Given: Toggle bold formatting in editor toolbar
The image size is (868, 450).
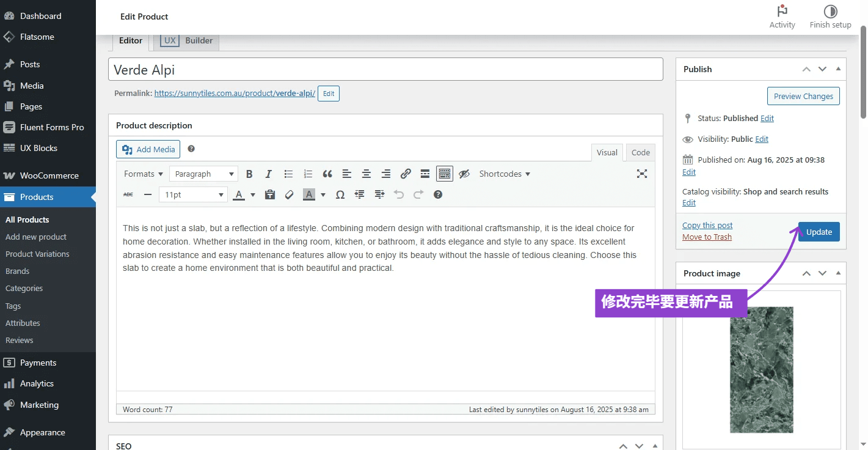Looking at the screenshot, I should [x=249, y=174].
